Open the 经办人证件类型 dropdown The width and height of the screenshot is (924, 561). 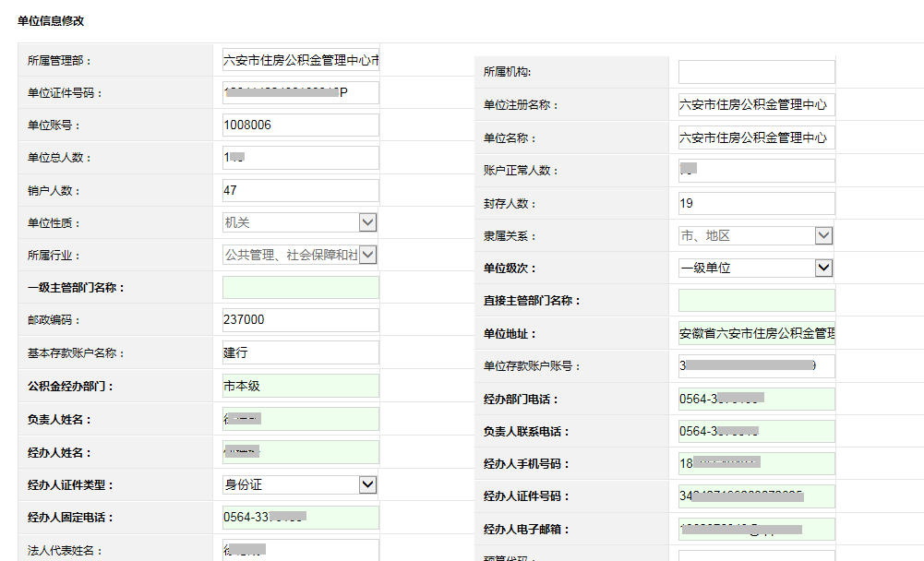coord(300,484)
